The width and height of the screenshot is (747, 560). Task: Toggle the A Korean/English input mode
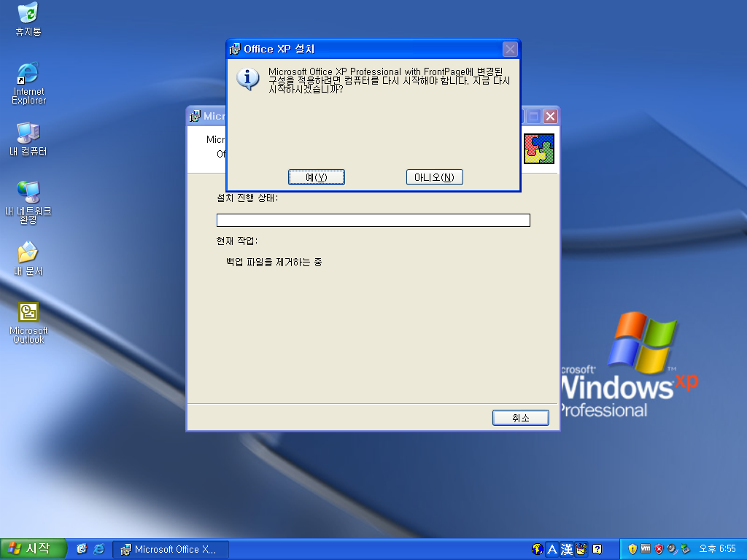(552, 550)
